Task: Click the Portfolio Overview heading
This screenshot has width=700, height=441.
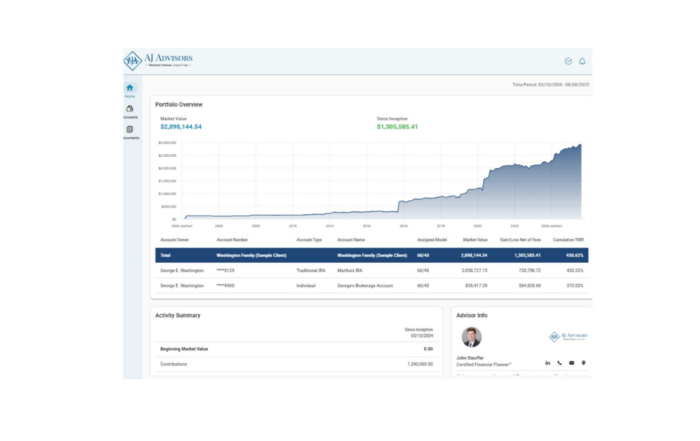Action: coord(179,104)
